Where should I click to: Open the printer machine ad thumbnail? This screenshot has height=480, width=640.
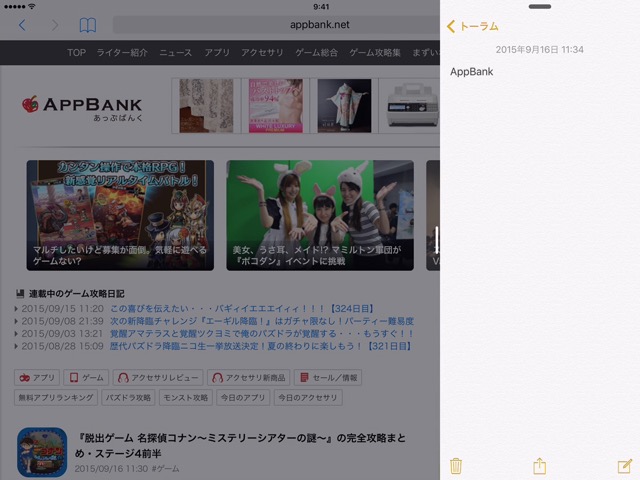click(412, 106)
